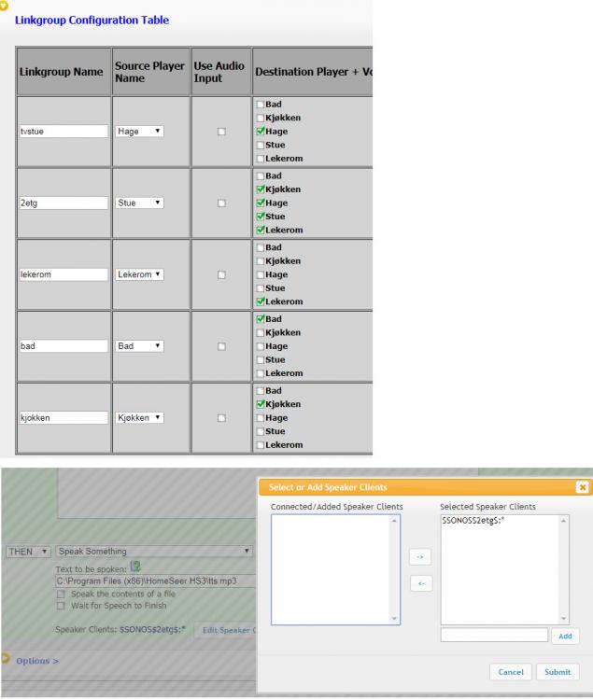Click the Cancel button in dialog

pos(511,672)
